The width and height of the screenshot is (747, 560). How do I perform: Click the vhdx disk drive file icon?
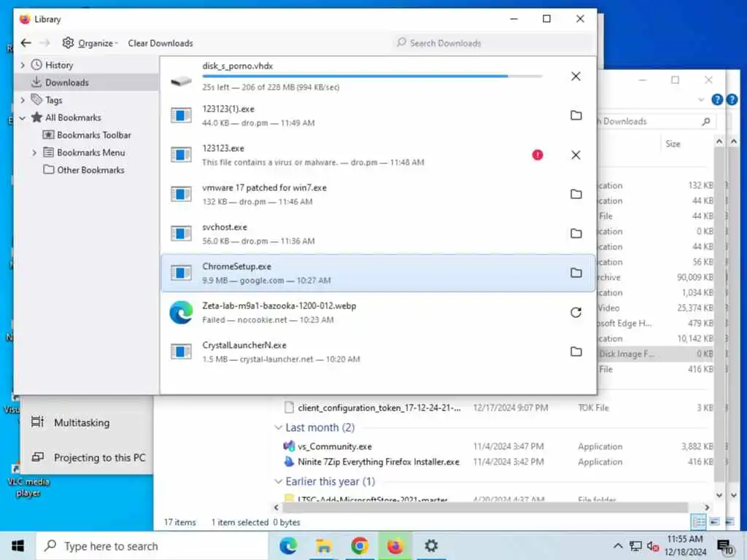182,81
